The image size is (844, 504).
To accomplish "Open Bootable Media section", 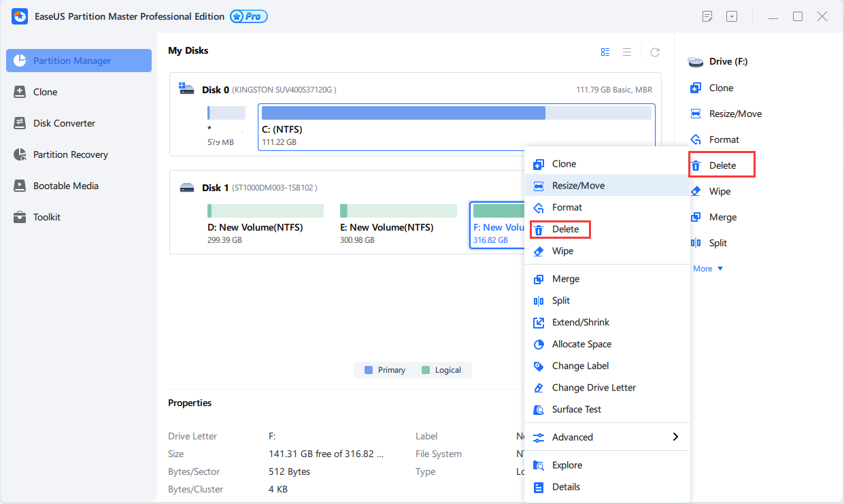I will click(65, 186).
